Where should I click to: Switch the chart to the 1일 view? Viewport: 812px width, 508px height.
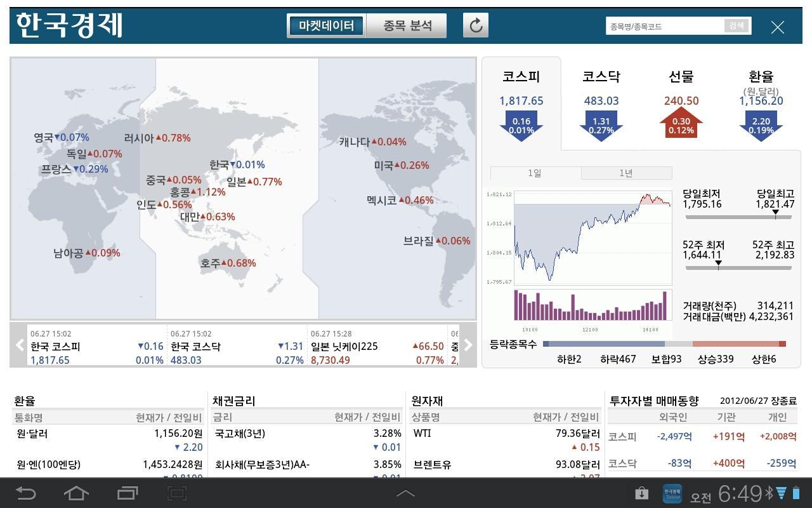537,172
